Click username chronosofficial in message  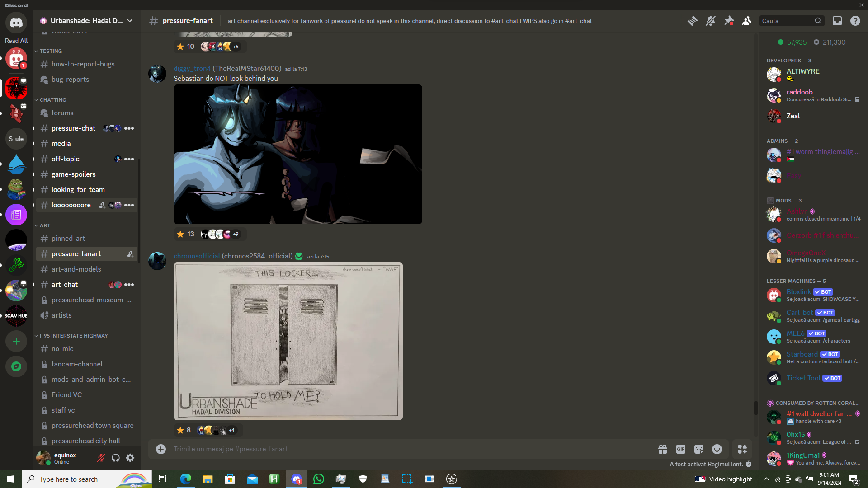[197, 256]
